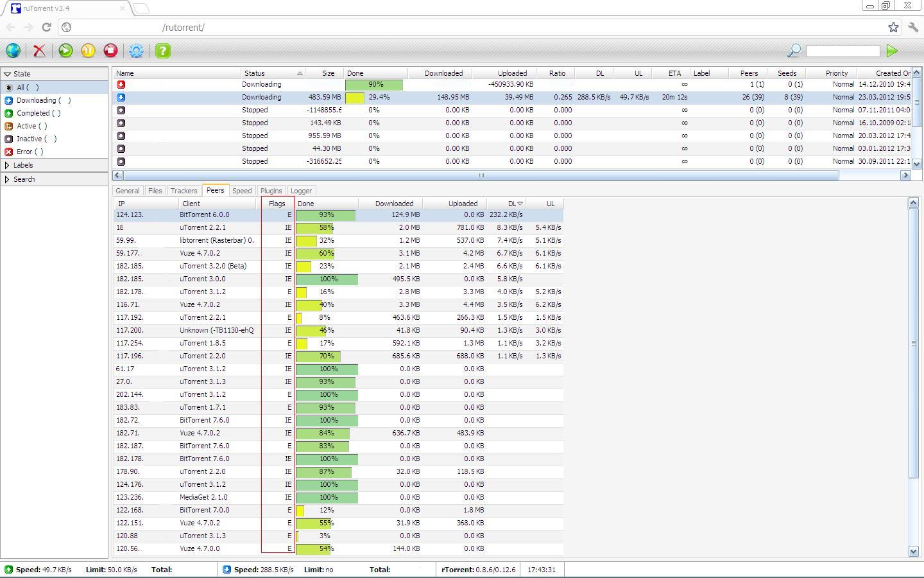Select the peer row 'BitTorrent 6.0.0'
Viewport: 924px width, 578px height.
point(339,215)
